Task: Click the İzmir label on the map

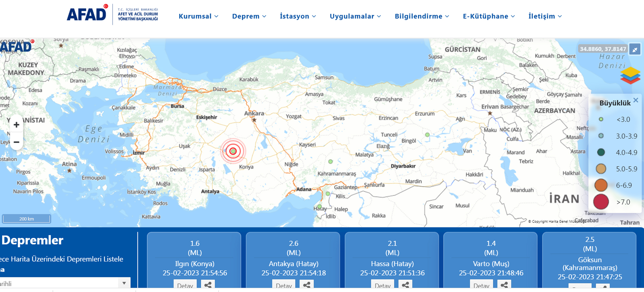Action: [x=139, y=153]
